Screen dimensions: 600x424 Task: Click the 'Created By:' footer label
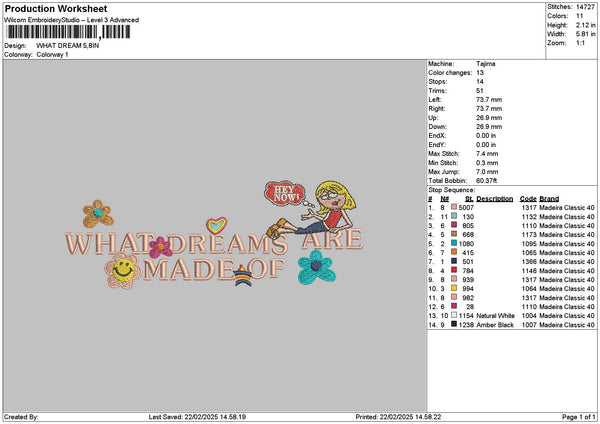coord(21,417)
